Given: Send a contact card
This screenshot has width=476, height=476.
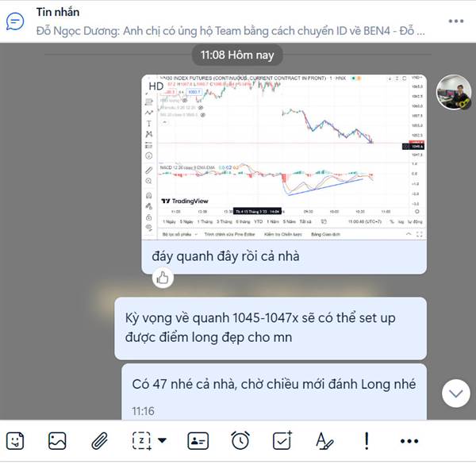Looking at the screenshot, I should tap(198, 441).
